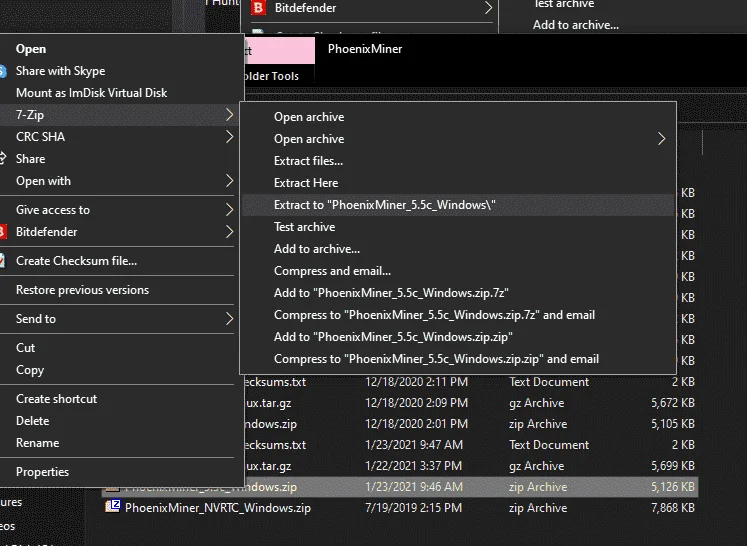Choose Compress to ".zip.7z" and email
The image size is (747, 546).
[x=458, y=315]
